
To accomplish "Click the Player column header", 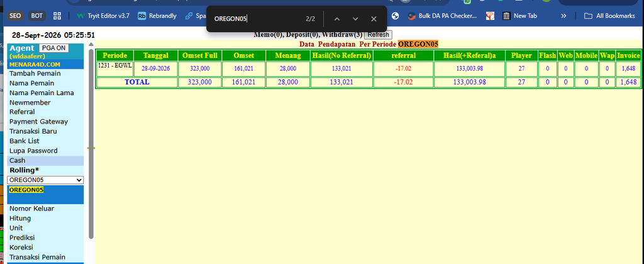I will 521,55.
